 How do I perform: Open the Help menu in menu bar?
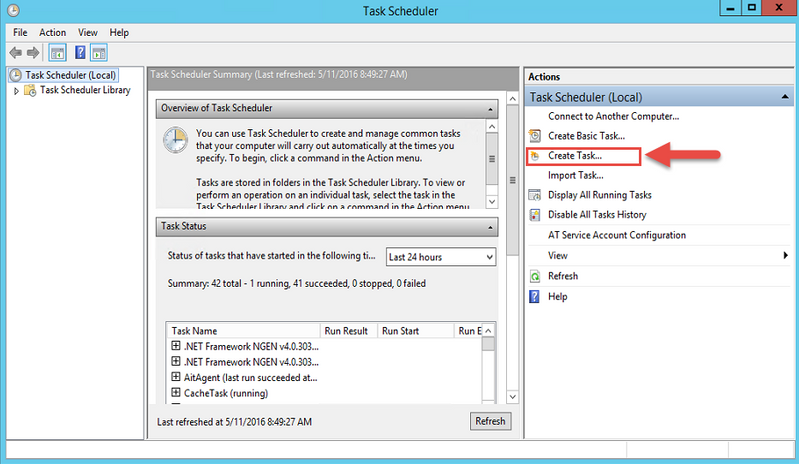pyautogui.click(x=119, y=33)
